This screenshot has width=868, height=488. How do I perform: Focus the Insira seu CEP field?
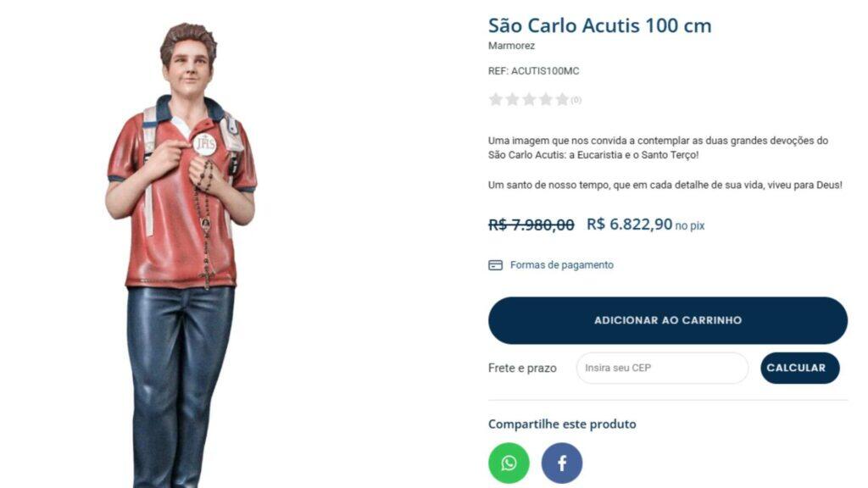tap(662, 368)
